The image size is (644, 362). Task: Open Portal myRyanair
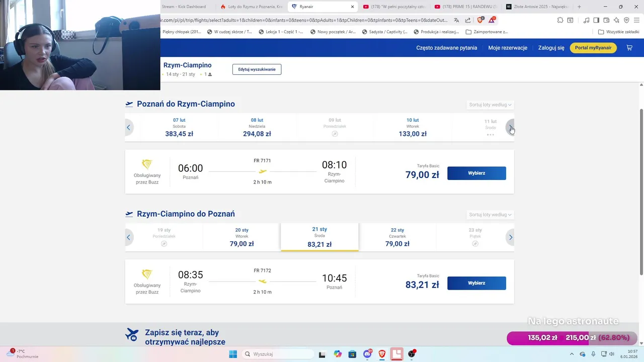[x=593, y=48]
